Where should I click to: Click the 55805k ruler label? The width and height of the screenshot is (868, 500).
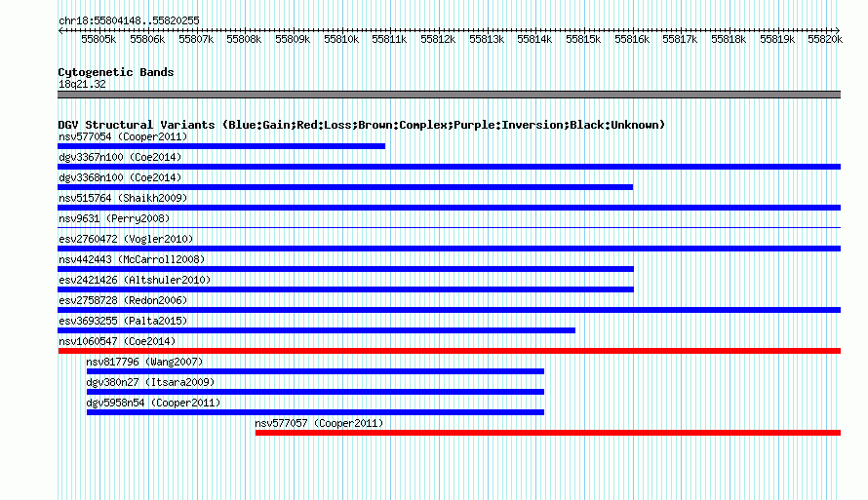coord(99,39)
